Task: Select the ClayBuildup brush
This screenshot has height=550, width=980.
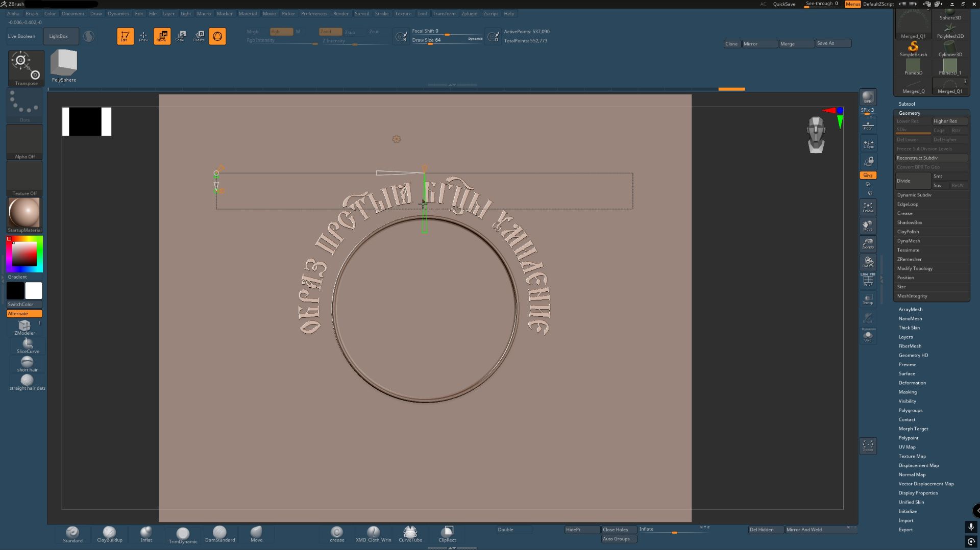Action: click(109, 534)
